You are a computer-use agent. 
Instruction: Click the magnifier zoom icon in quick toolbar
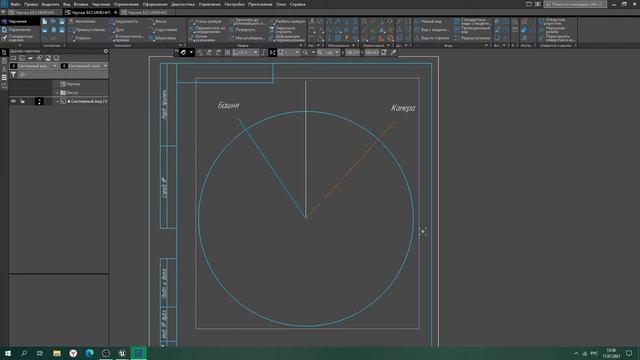305,52
